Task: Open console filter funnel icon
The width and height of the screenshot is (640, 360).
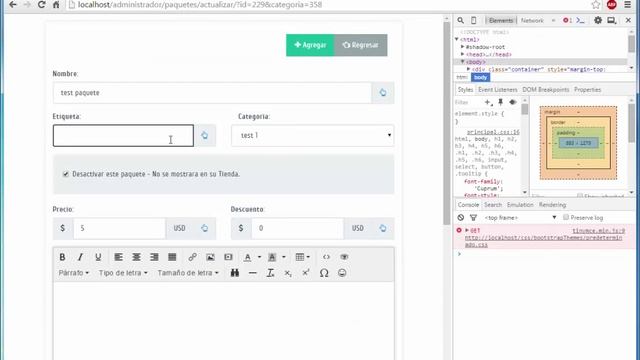Action: click(473, 218)
